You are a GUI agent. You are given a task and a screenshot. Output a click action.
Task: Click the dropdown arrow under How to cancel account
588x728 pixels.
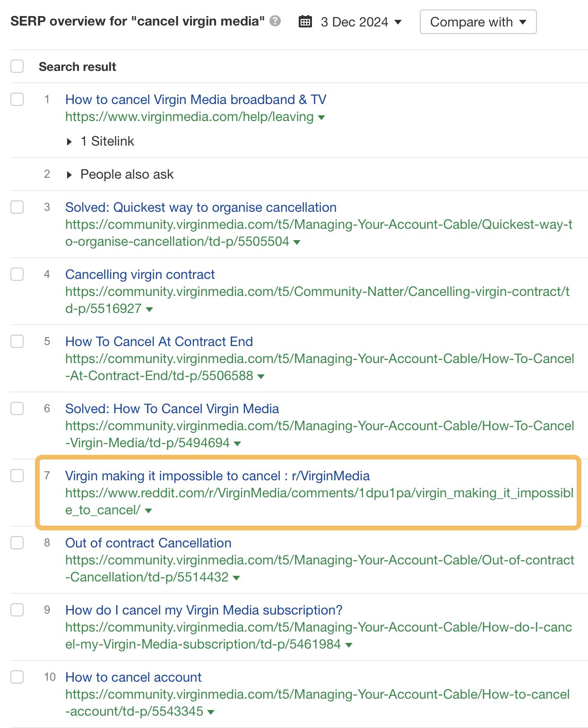click(211, 711)
